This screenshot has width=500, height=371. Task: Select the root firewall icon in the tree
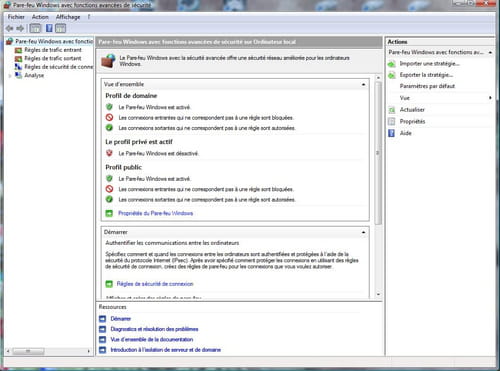point(10,41)
